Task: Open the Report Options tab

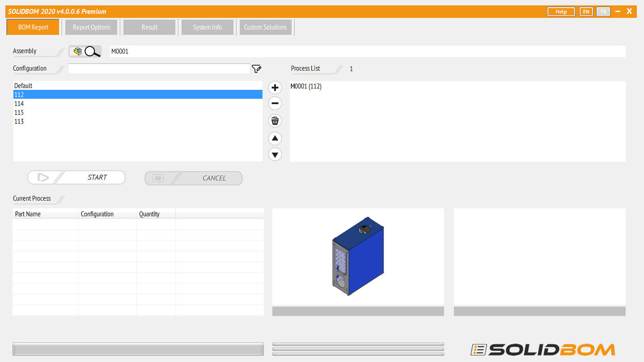Action: point(91,27)
